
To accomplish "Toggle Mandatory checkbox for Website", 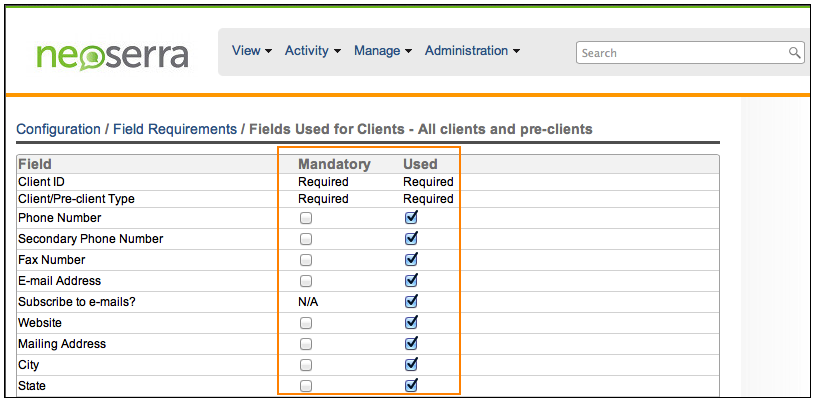I will pos(306,323).
